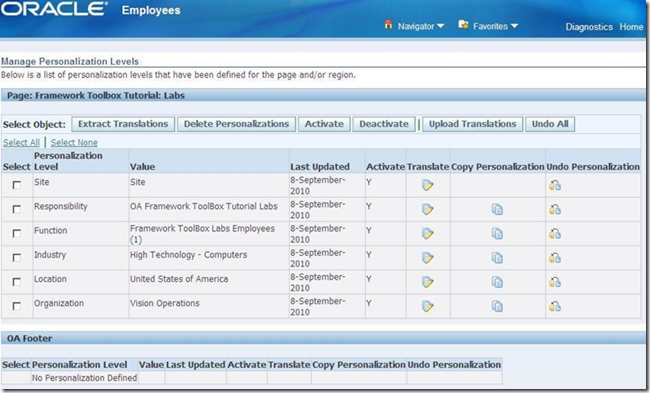650x393 pixels.
Task: Click the 'Personalization Level' header in Labs table
Action: click(68, 161)
